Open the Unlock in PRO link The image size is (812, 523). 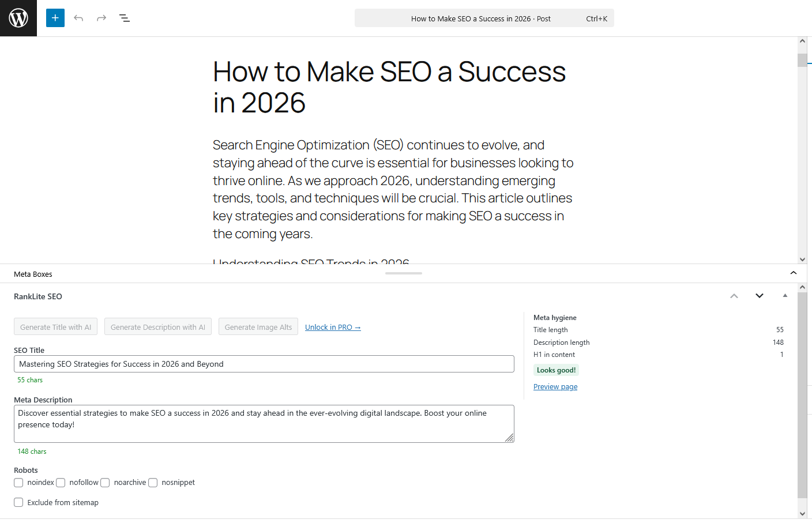pos(333,327)
